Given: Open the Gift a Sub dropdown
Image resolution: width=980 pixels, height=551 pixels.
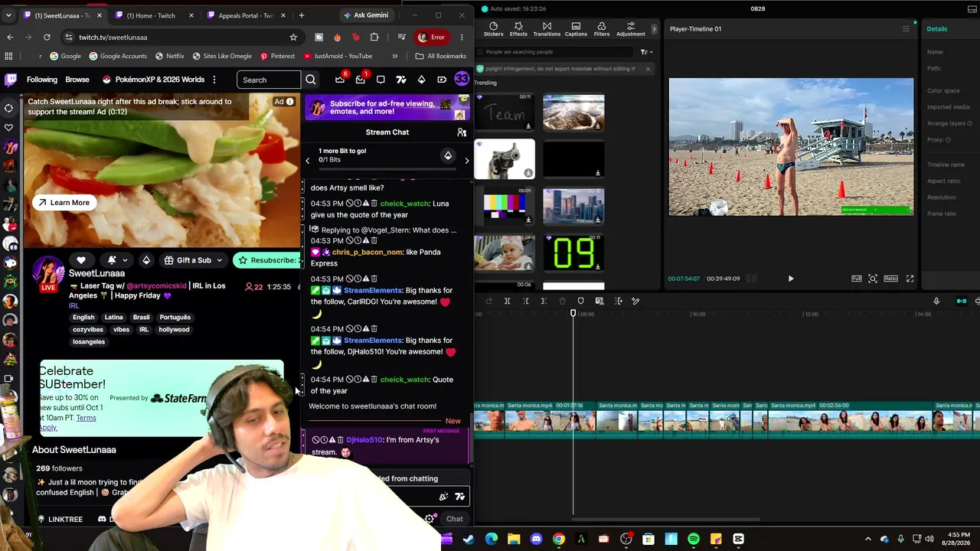Looking at the screenshot, I should click(194, 260).
